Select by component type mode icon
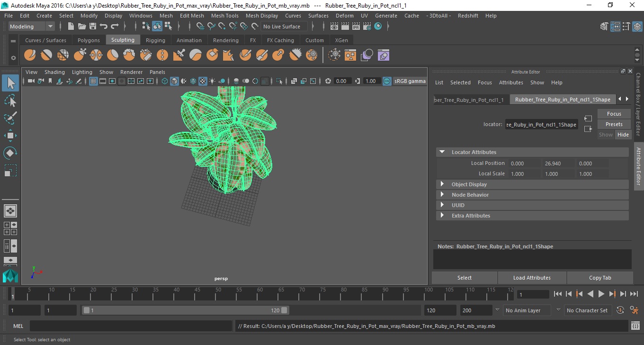 (x=168, y=27)
